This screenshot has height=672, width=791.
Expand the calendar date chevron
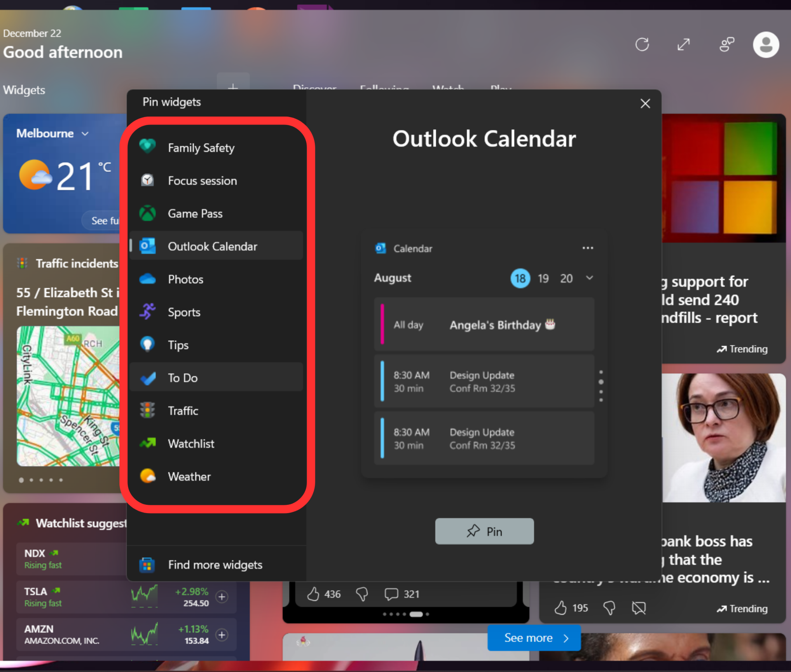[x=590, y=278]
